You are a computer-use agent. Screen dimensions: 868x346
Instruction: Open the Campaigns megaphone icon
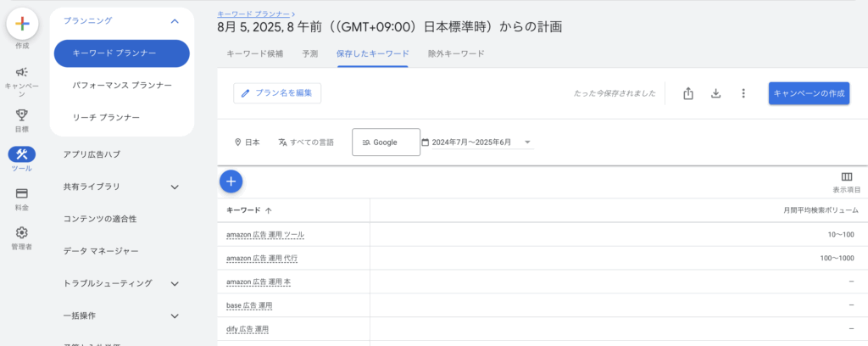[x=22, y=73]
